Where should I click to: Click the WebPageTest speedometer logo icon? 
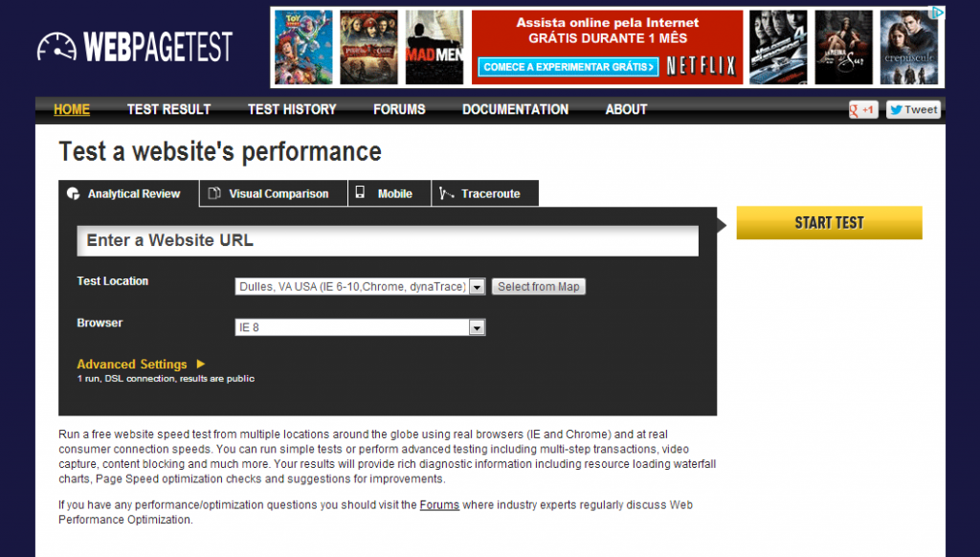point(56,47)
